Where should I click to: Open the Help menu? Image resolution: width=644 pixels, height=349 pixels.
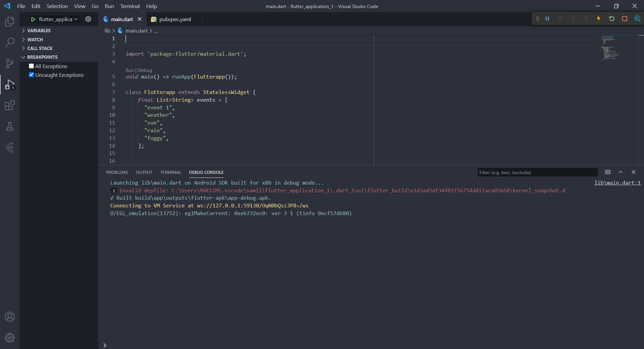click(151, 6)
